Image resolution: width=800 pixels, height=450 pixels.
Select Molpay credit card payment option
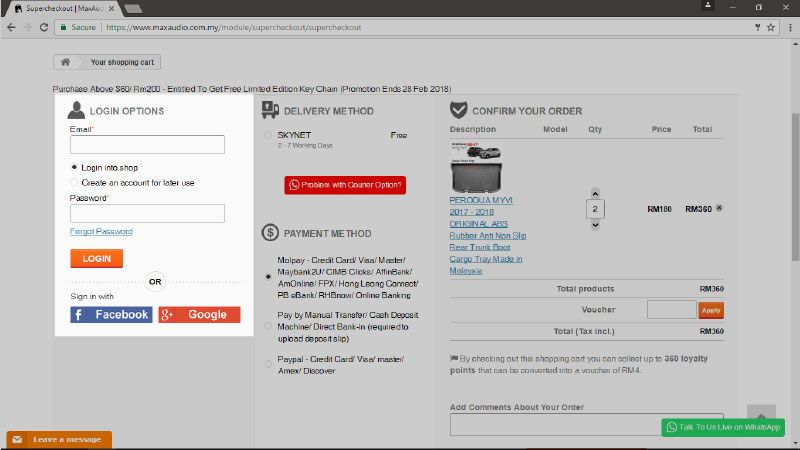tap(268, 277)
